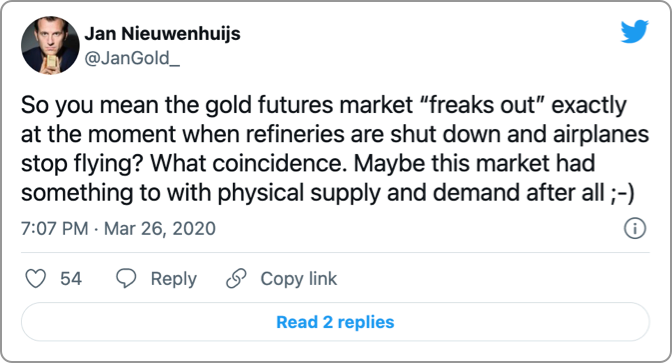Choose the Copy link text

coord(299,279)
